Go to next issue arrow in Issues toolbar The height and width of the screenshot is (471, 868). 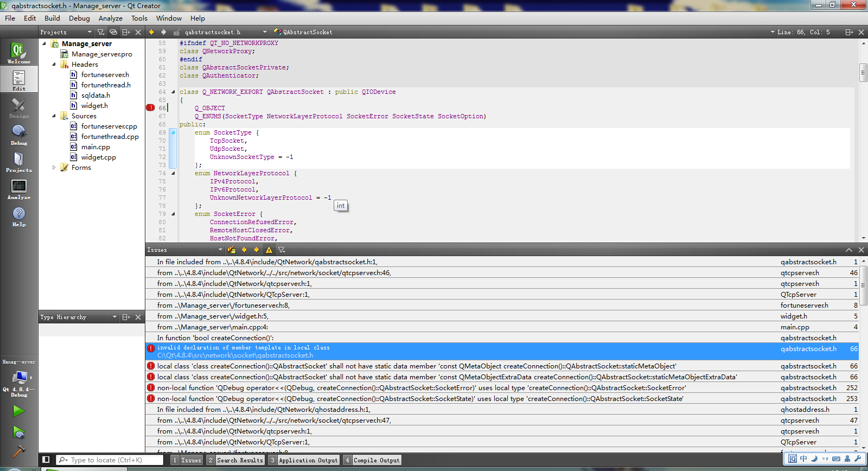tap(256, 250)
